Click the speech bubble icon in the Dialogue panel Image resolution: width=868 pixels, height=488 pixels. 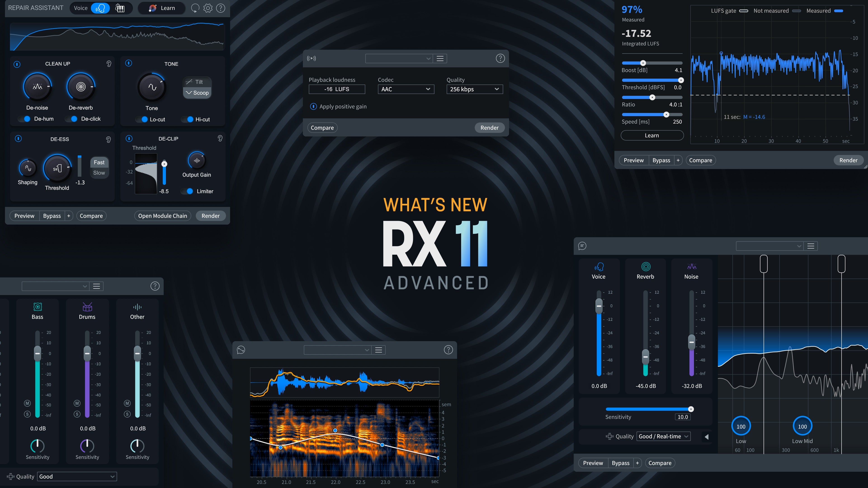click(582, 246)
